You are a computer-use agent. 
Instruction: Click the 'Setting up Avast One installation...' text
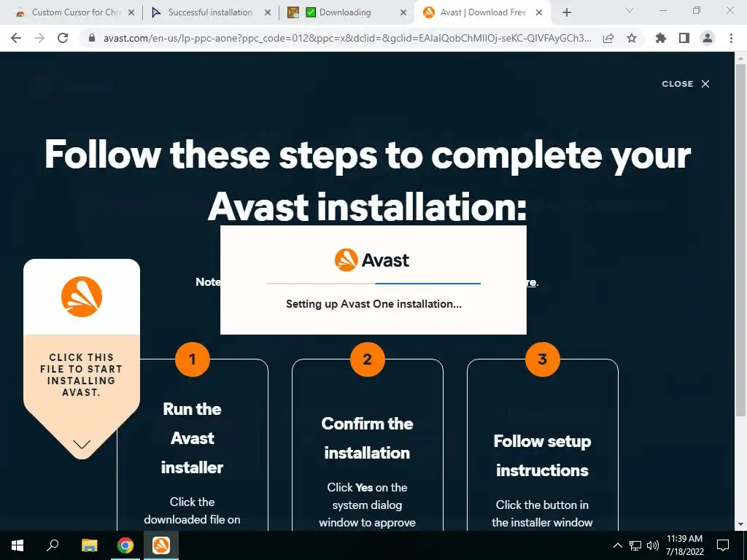pyautogui.click(x=373, y=304)
